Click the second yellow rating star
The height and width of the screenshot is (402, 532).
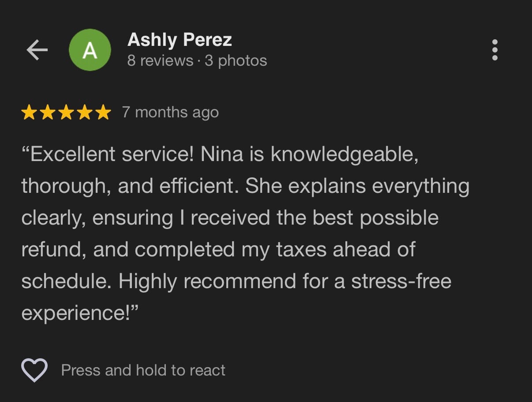tap(48, 113)
